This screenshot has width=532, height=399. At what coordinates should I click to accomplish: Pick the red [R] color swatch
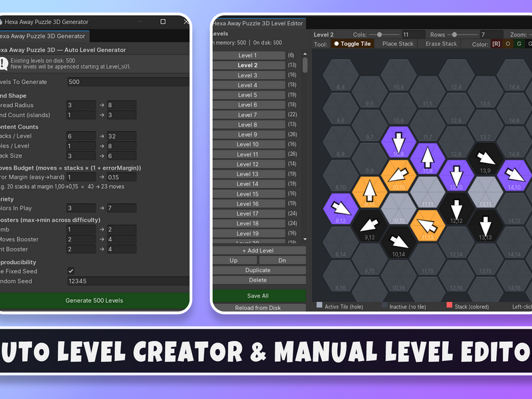pyautogui.click(x=496, y=44)
